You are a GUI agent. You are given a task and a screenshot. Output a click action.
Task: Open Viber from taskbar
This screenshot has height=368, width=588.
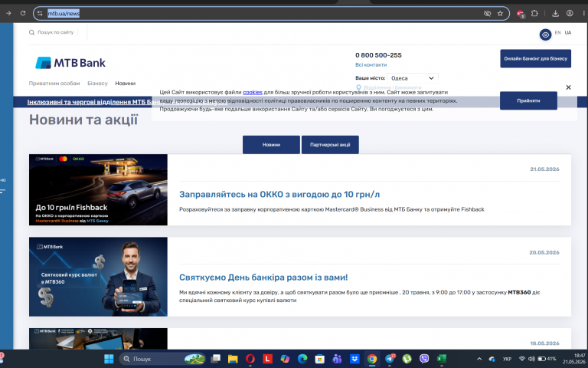tap(424, 359)
